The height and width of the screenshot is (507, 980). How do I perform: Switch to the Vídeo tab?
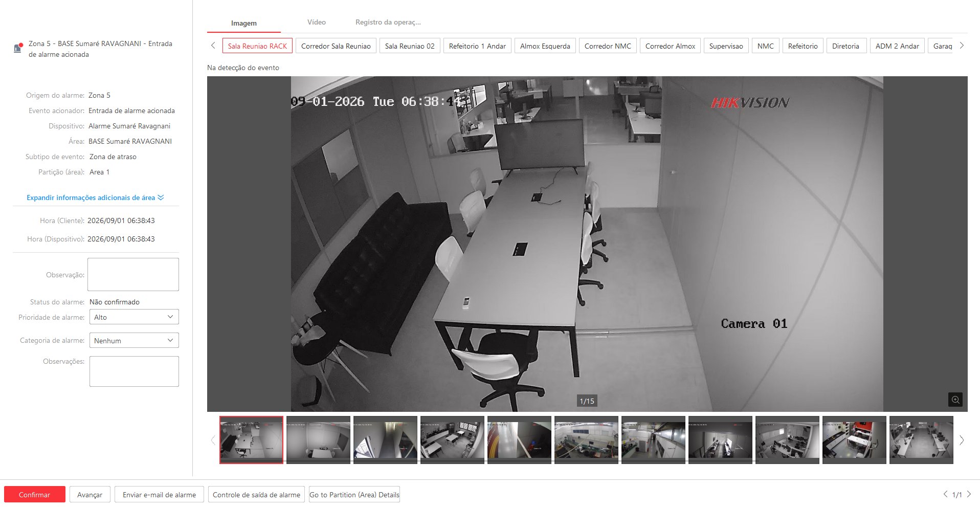pyautogui.click(x=317, y=22)
